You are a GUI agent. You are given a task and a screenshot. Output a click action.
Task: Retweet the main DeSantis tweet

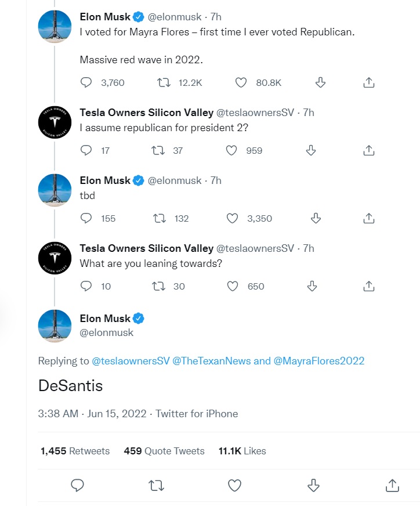156,485
